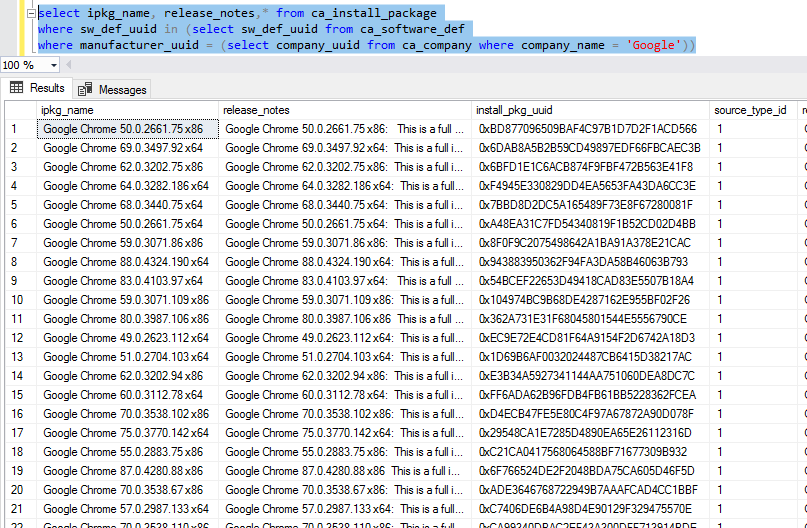Screen dimensions: 807x528
Task: Click ipkg_name cell Google Chrome 60.0.3112.78 x64
Action: point(128,395)
